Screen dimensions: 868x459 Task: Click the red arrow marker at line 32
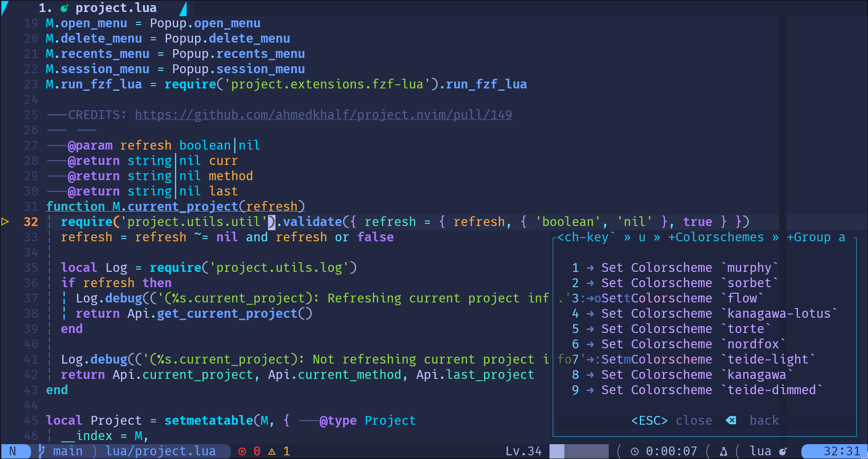6,221
